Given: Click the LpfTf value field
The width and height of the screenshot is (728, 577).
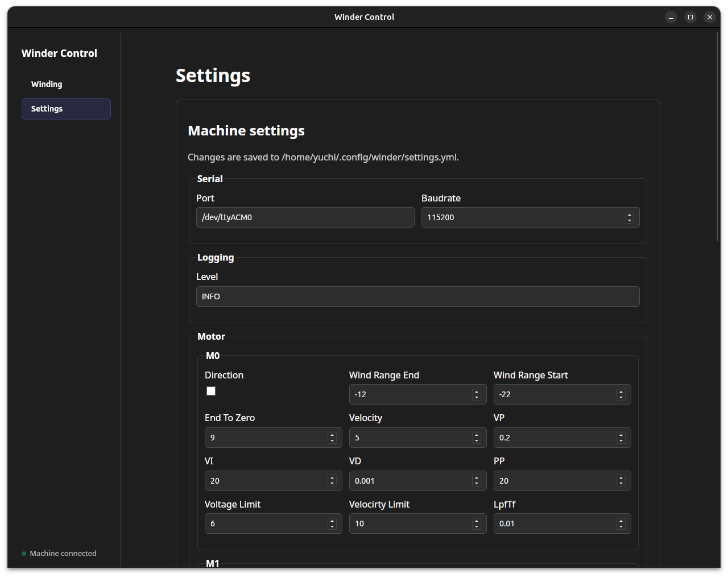Looking at the screenshot, I should point(562,524).
